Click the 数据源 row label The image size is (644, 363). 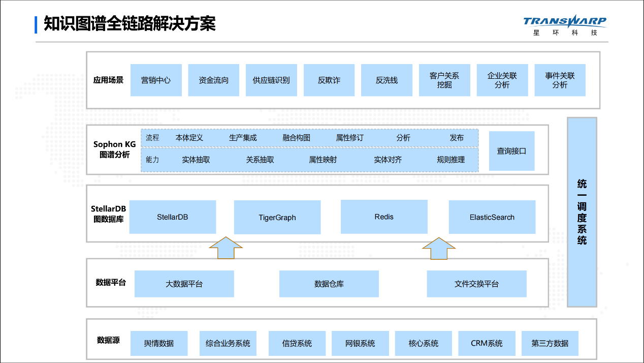(x=108, y=340)
